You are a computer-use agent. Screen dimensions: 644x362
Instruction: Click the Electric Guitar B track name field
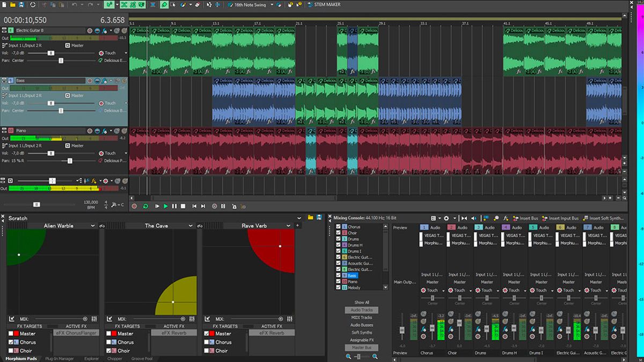tap(50, 31)
